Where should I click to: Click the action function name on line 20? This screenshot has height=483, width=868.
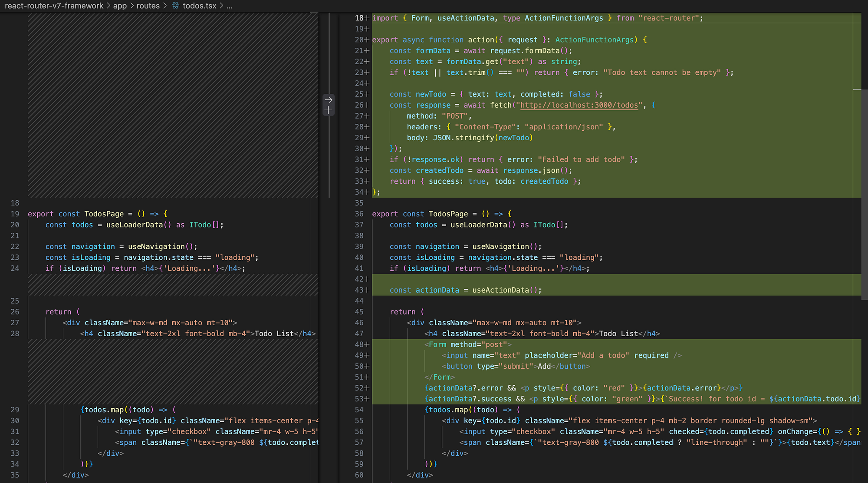(480, 40)
